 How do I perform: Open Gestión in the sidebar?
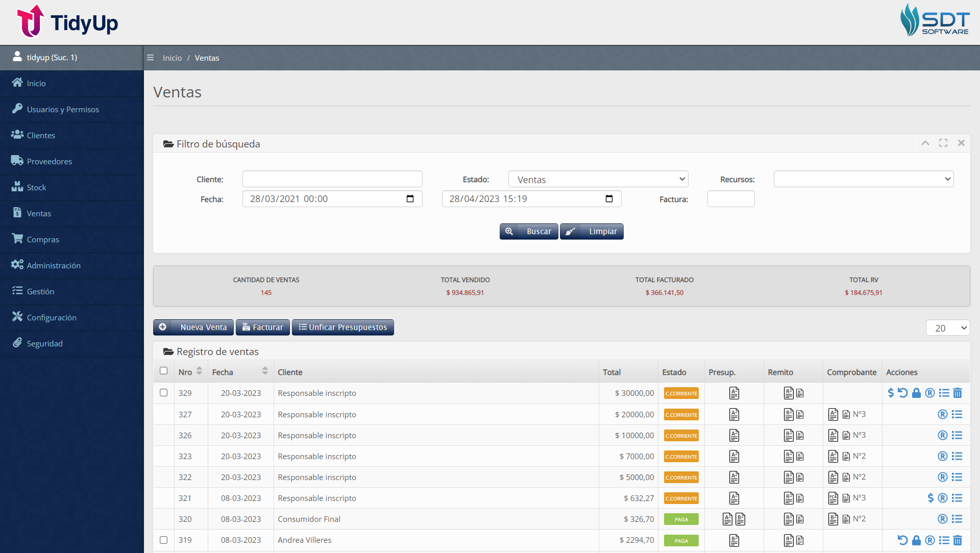click(x=71, y=291)
